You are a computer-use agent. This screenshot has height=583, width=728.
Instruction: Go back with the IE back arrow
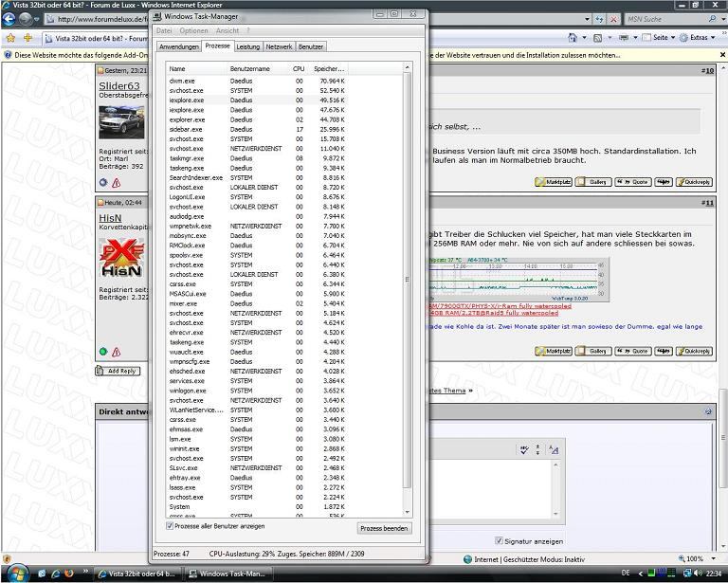pyautogui.click(x=9, y=19)
